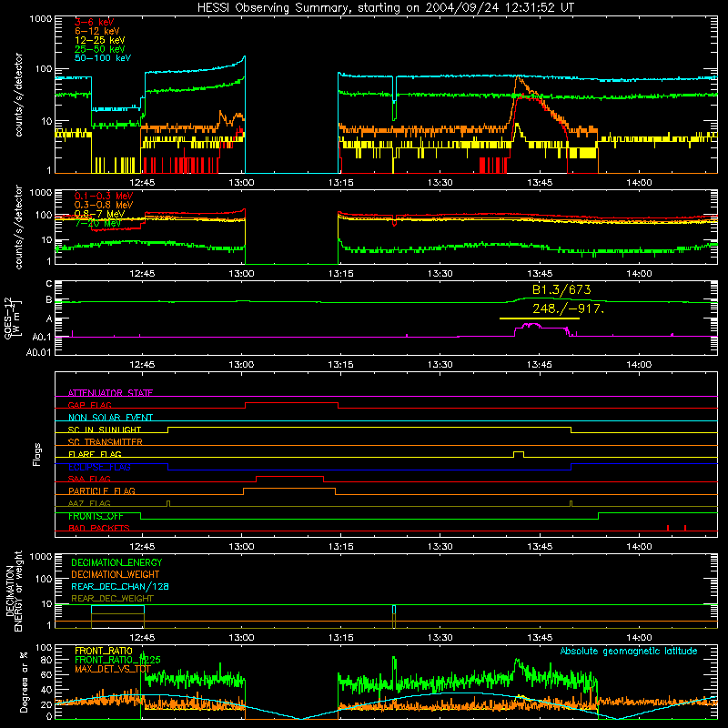Image resolution: width=728 pixels, height=728 pixels.
Task: Select the BAD_PACKETS flag label
Action: (99, 528)
